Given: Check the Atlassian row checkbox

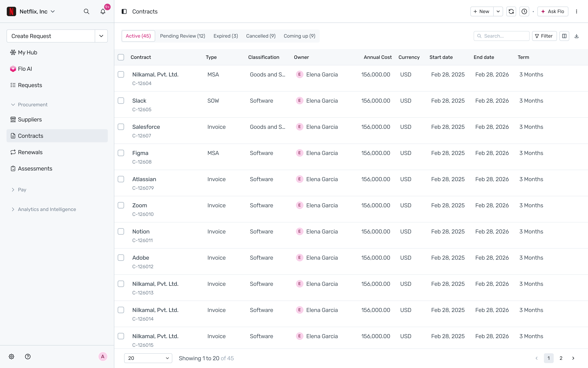Looking at the screenshot, I should point(121,179).
